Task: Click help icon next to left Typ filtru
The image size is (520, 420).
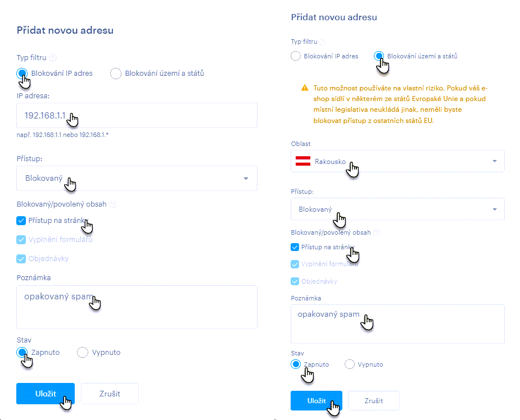Action: coord(53,58)
